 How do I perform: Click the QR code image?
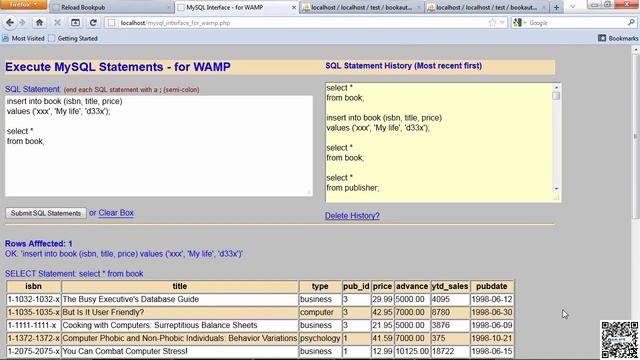coord(619,340)
